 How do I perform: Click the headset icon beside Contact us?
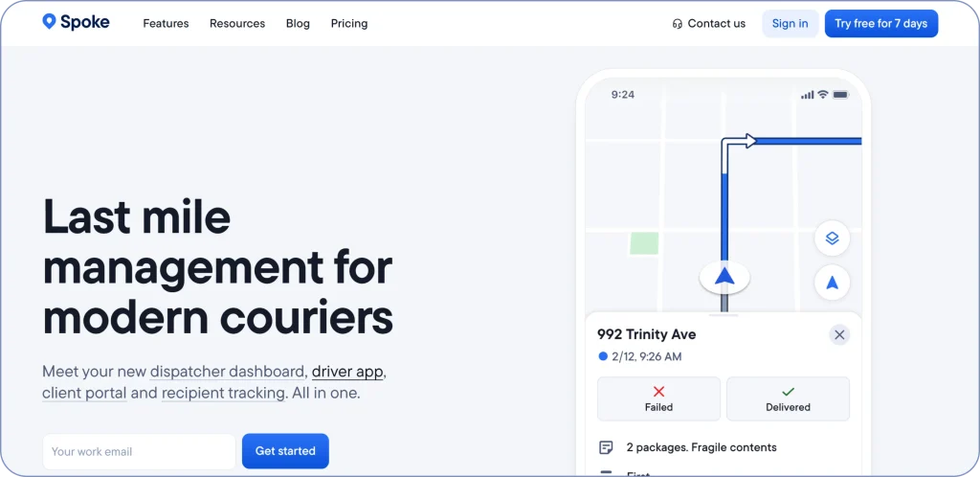pos(677,24)
